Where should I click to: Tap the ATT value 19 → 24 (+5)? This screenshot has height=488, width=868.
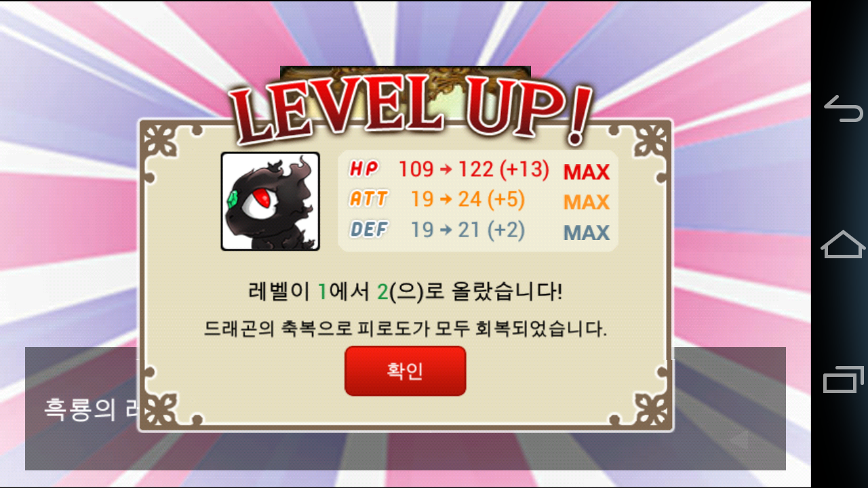click(x=468, y=199)
